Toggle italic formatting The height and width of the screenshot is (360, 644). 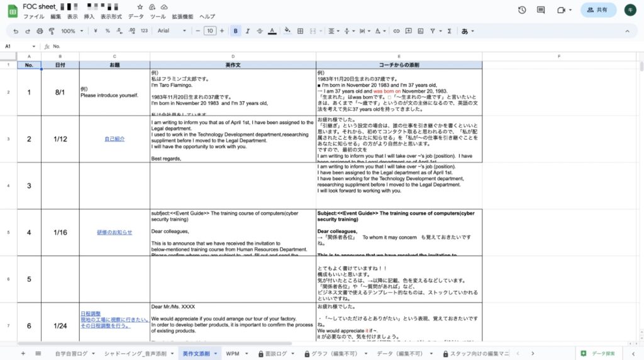coord(248,31)
